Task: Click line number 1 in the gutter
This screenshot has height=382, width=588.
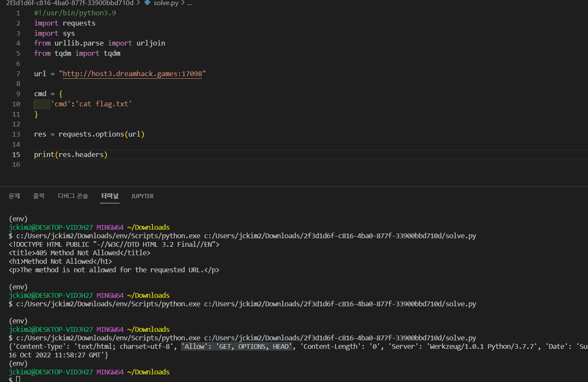Action: 18,13
